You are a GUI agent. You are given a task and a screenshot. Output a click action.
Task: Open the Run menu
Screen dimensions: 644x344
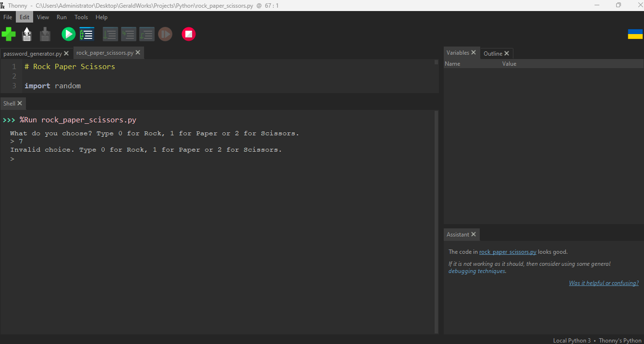[61, 17]
